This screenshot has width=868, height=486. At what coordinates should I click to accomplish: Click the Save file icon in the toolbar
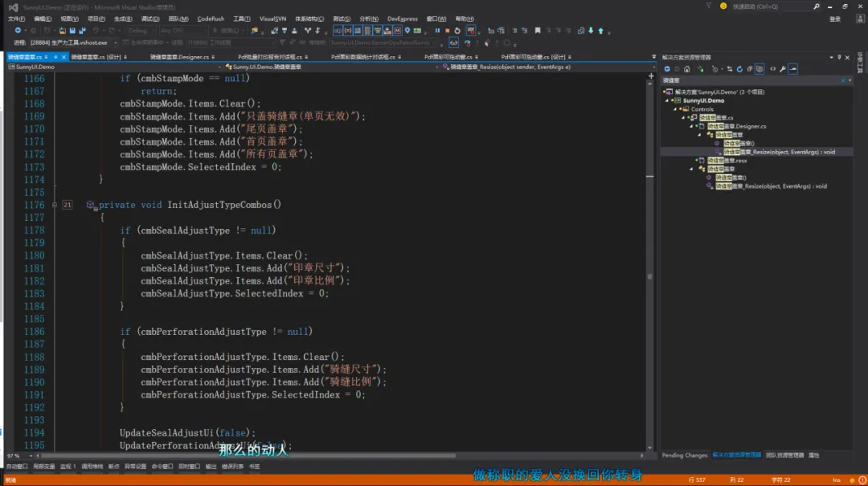72,31
